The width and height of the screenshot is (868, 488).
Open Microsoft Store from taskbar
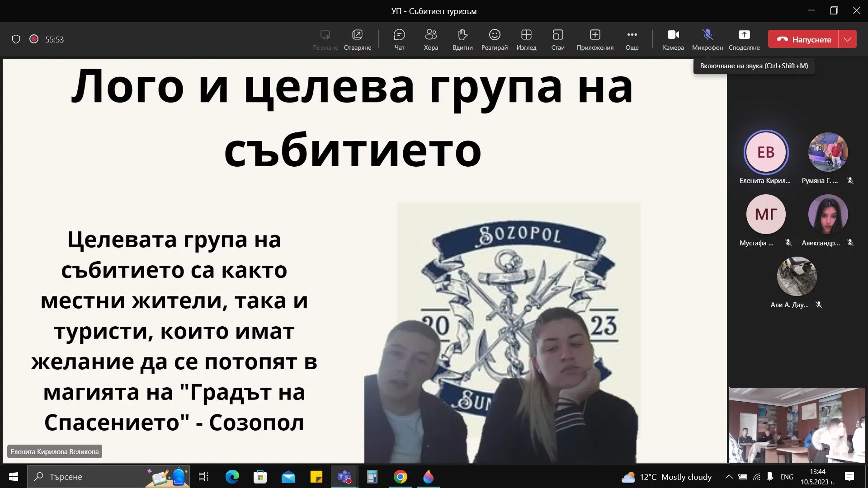point(260,477)
